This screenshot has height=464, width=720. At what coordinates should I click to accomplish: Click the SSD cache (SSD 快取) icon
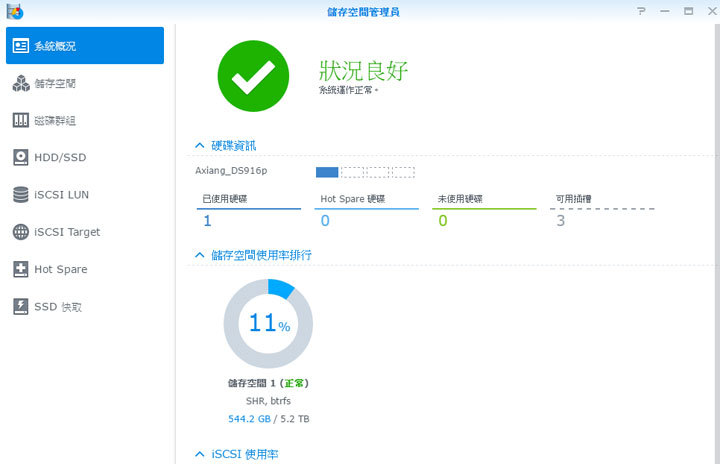pos(21,306)
